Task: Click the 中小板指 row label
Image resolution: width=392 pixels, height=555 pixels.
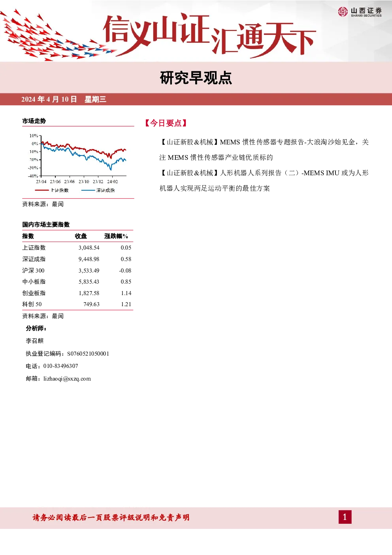Action: (34, 282)
